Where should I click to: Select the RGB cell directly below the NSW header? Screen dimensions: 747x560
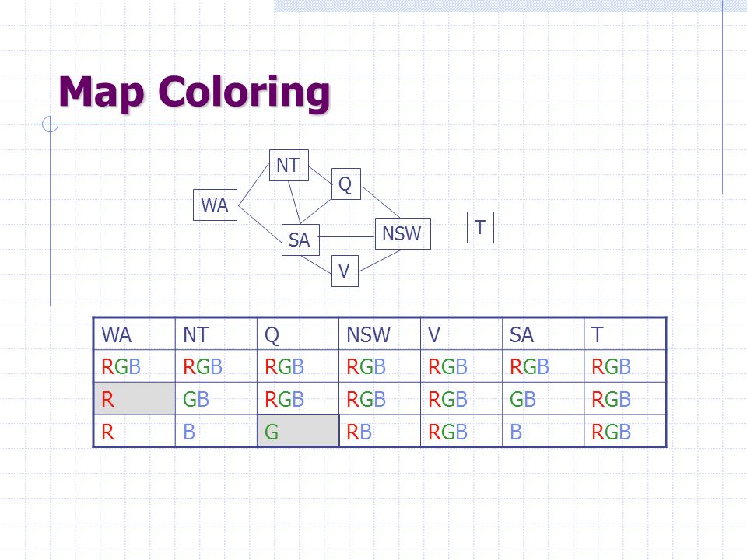coord(380,366)
